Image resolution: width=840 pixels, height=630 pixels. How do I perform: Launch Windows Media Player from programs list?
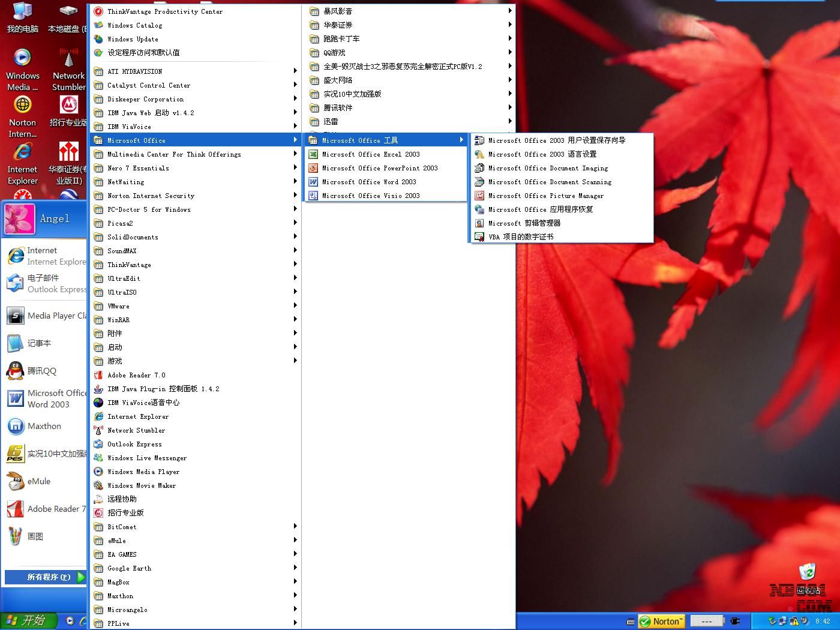pyautogui.click(x=143, y=472)
